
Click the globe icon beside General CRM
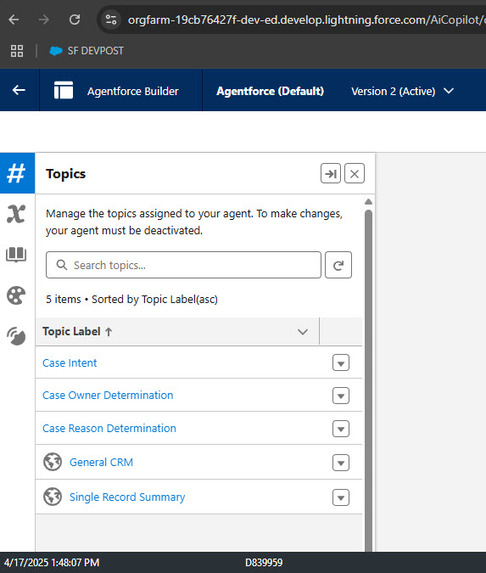click(x=53, y=462)
